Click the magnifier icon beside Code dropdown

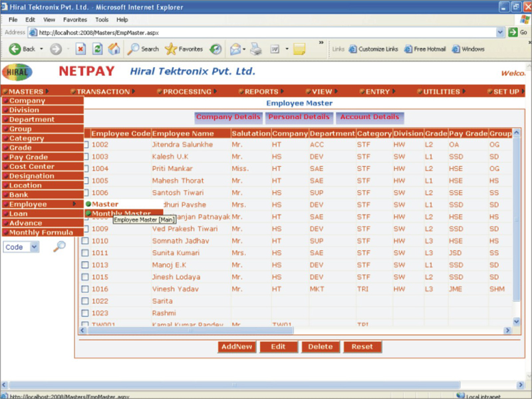click(59, 246)
